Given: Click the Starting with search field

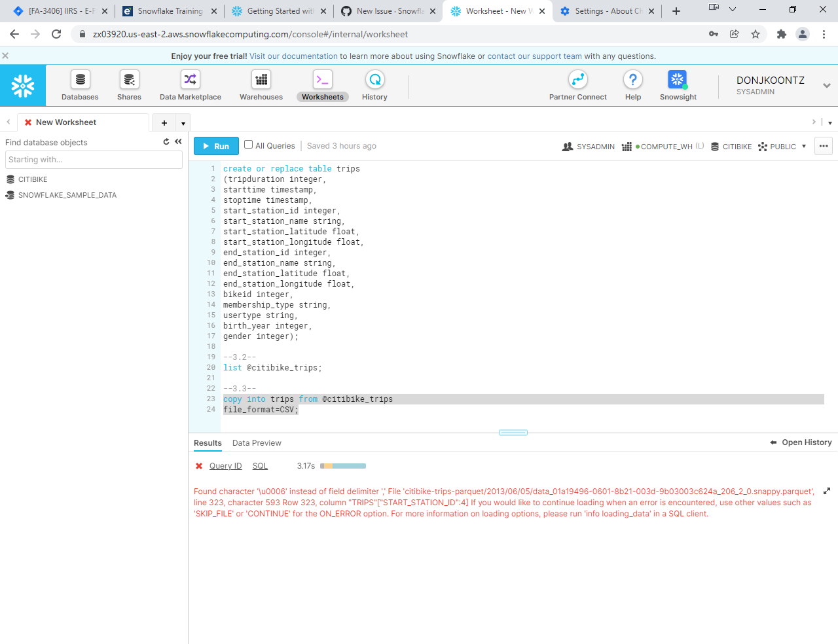Looking at the screenshot, I should click(94, 159).
